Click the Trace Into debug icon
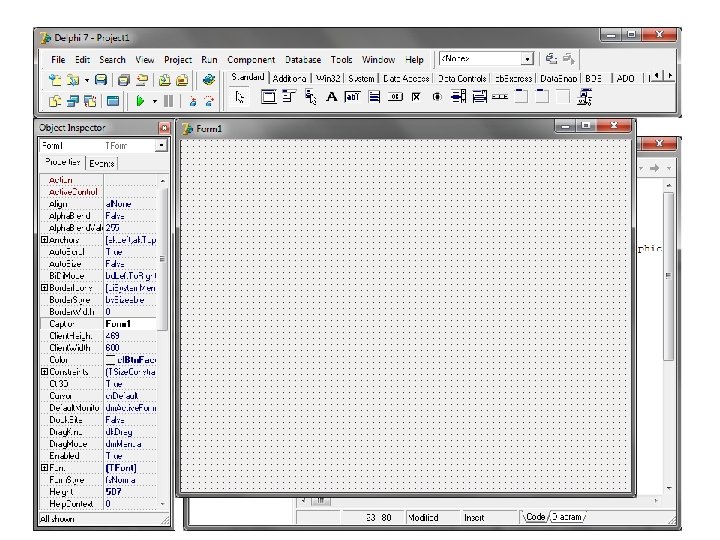The image size is (720, 540). [192, 101]
